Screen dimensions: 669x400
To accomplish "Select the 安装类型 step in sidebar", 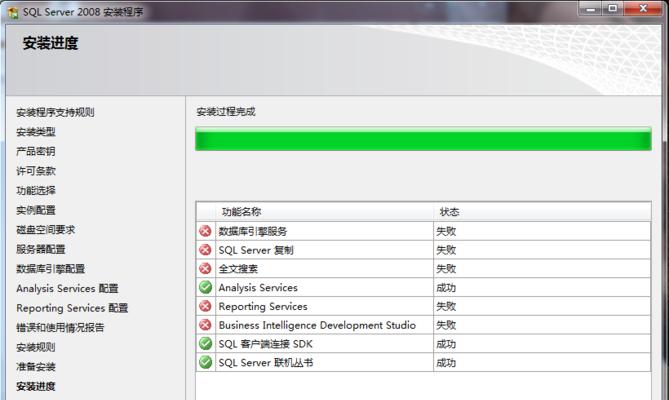I will pyautogui.click(x=36, y=132).
